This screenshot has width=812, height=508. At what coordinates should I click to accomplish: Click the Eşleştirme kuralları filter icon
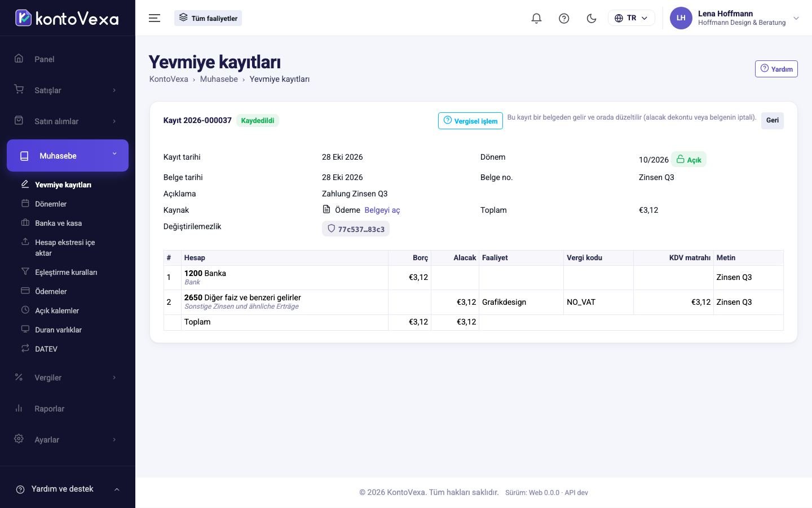coord(25,271)
